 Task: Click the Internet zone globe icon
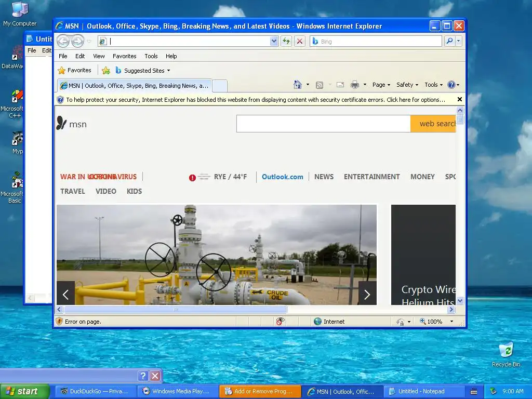(317, 321)
